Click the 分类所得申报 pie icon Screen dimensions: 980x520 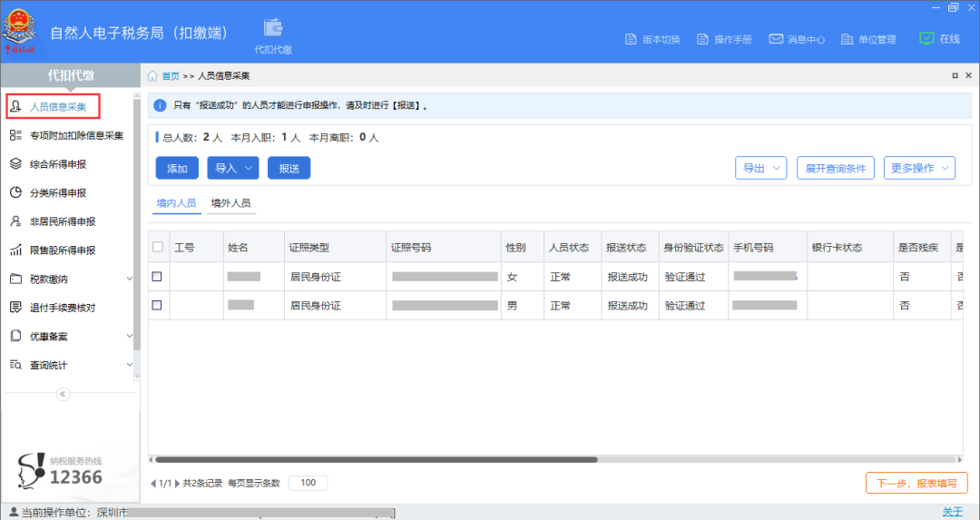pos(16,192)
